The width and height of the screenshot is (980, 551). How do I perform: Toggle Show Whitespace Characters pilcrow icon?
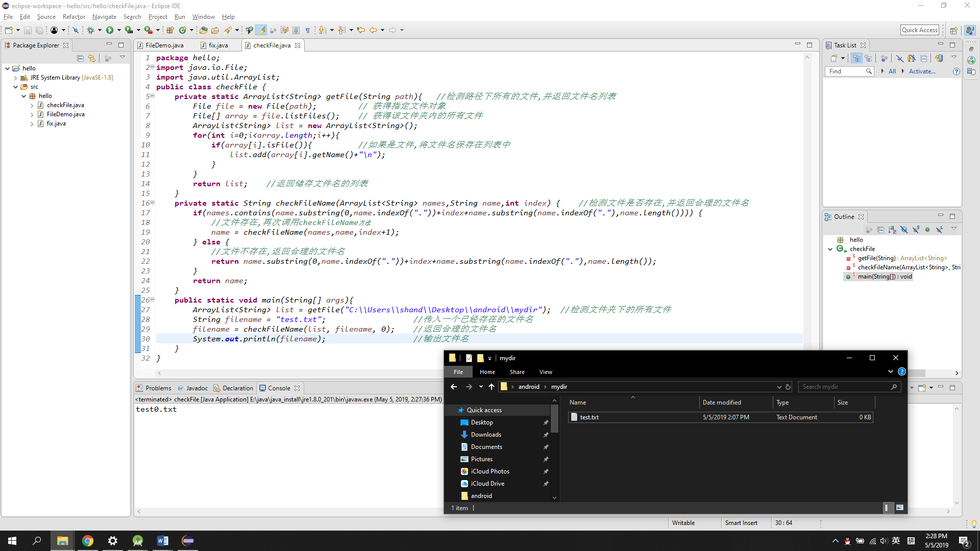pyautogui.click(x=308, y=31)
